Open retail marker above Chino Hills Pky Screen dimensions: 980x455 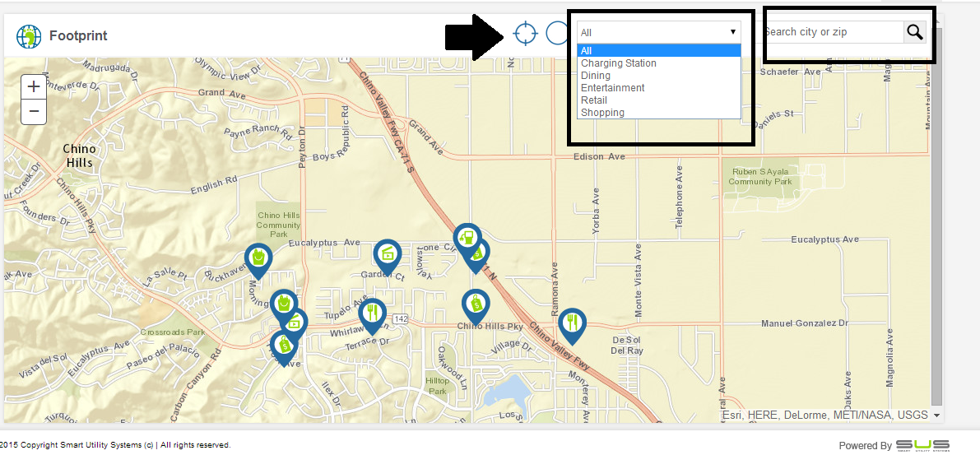tap(475, 304)
